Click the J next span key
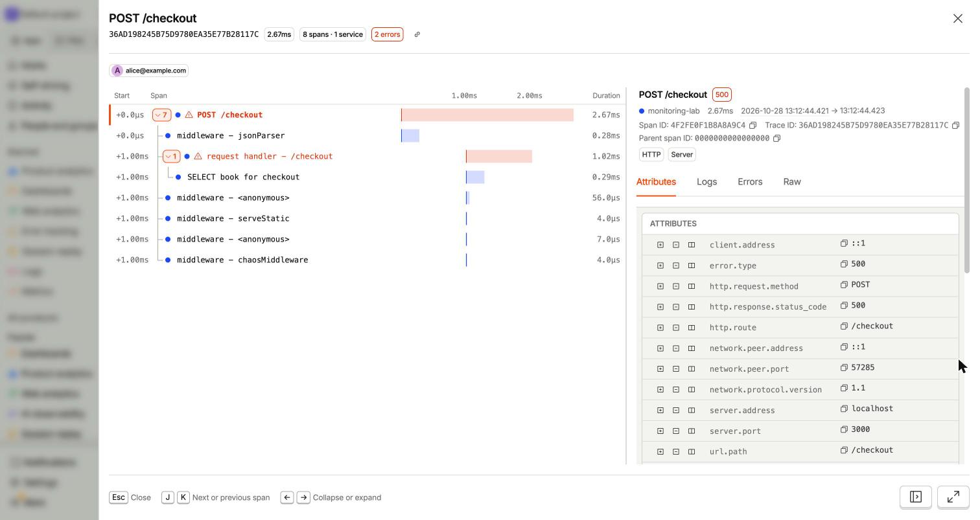 (x=168, y=497)
